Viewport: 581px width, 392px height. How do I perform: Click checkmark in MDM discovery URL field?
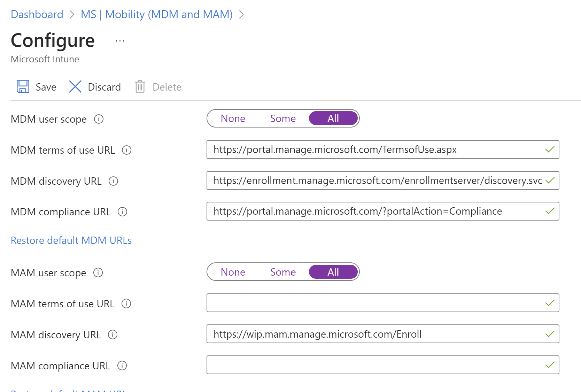coord(550,180)
